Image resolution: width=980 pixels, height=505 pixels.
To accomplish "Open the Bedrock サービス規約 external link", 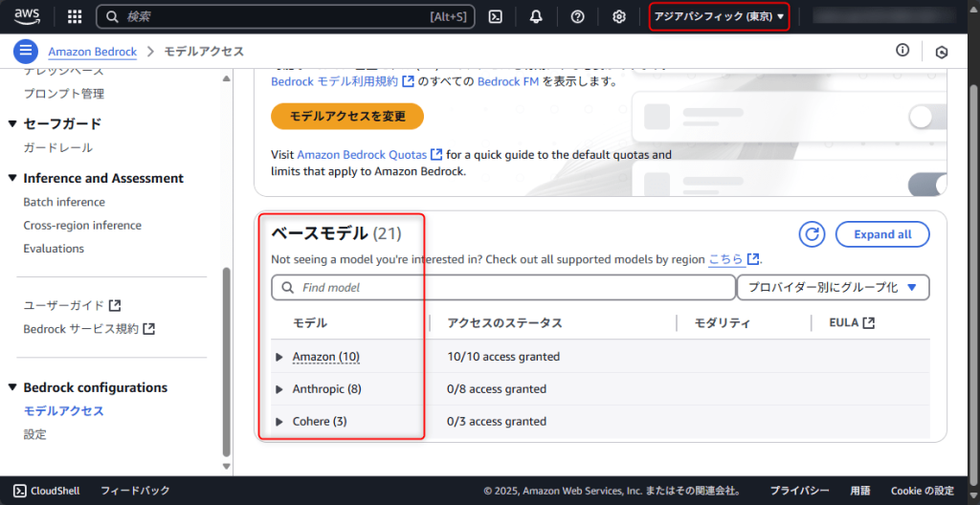I will 89,329.
